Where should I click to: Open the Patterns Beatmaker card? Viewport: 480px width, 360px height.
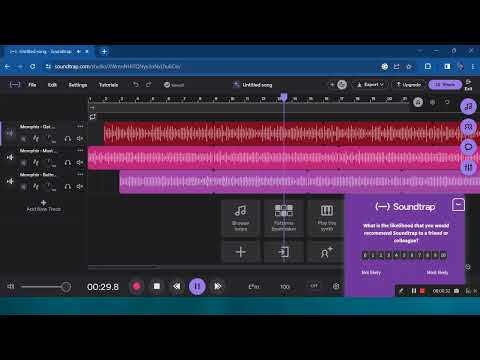click(x=284, y=218)
